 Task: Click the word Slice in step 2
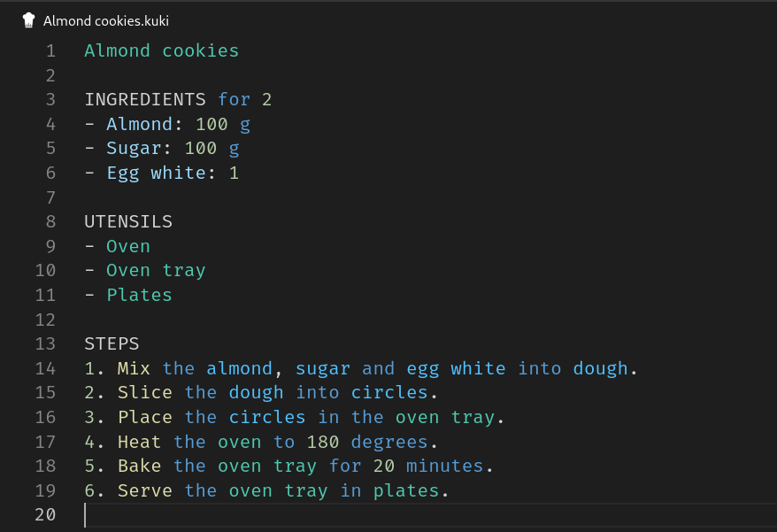click(x=144, y=392)
